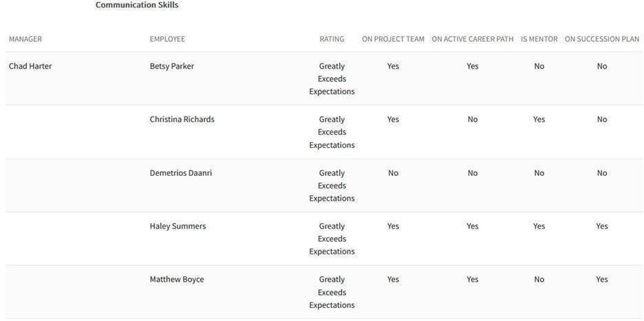
Task: Click the ON ACTIVE CAREER PATH header
Action: 472,39
